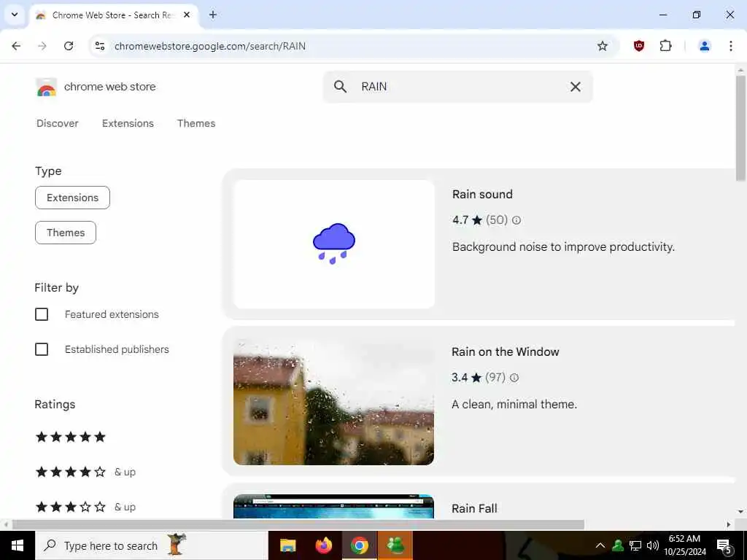Filter by five star ratings
This screenshot has height=560, width=747.
[x=71, y=437]
